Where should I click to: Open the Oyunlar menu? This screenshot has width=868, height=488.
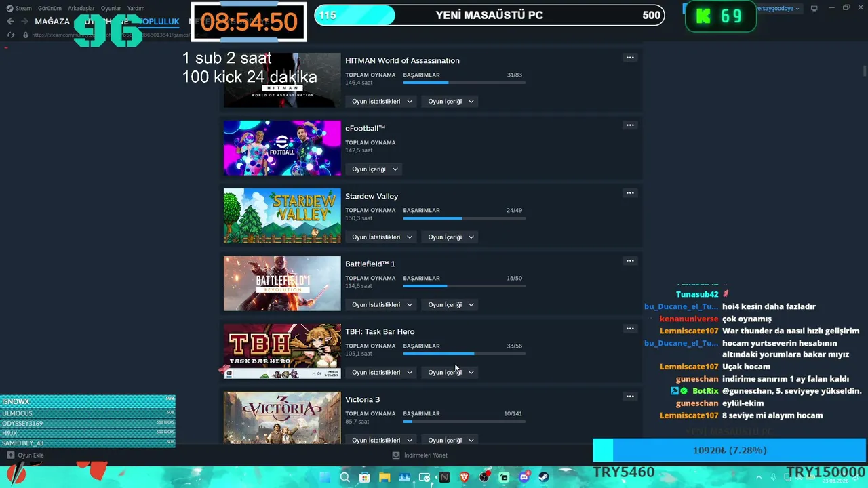point(111,8)
